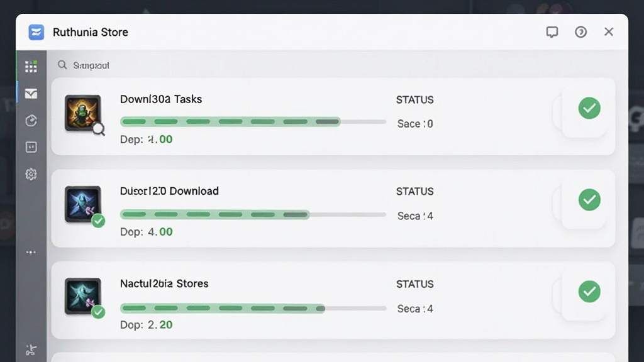Click the 'Dop: 2.20' value
644x362 pixels.
pyautogui.click(x=146, y=325)
